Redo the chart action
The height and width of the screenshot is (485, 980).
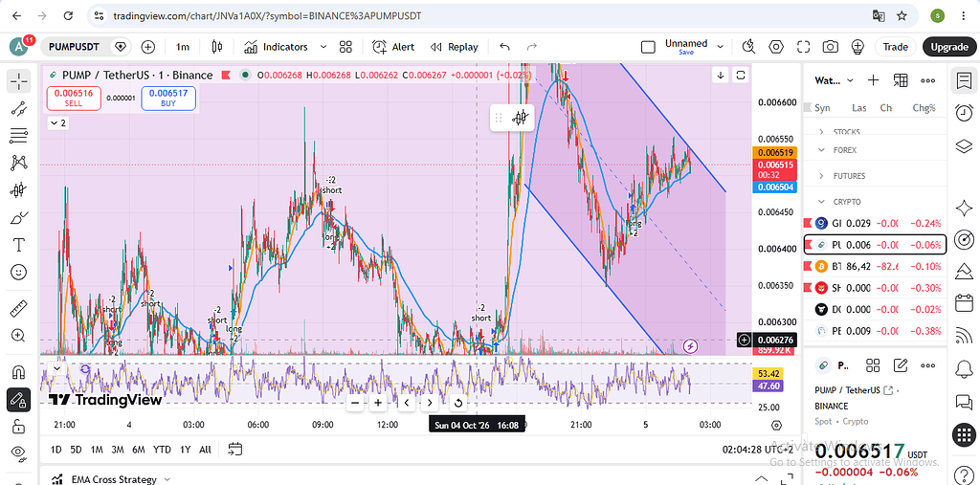[x=532, y=47]
